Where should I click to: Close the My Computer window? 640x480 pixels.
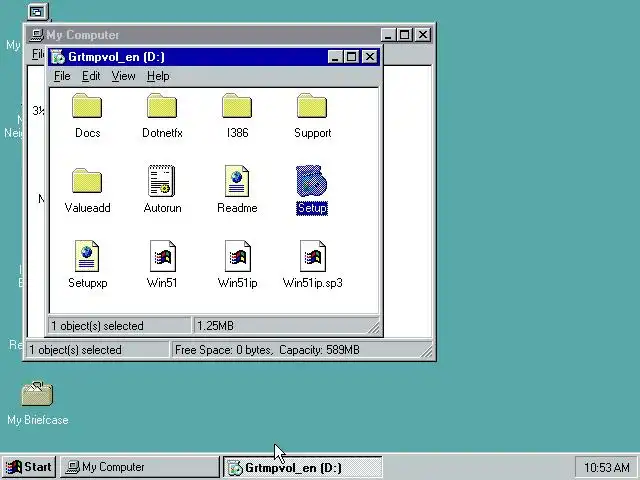423,35
